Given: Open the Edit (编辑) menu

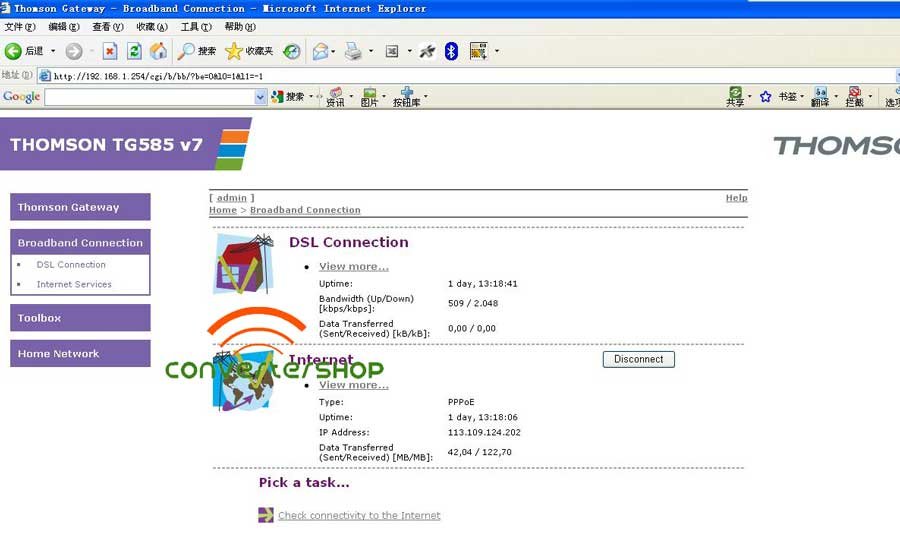Looking at the screenshot, I should (63, 27).
